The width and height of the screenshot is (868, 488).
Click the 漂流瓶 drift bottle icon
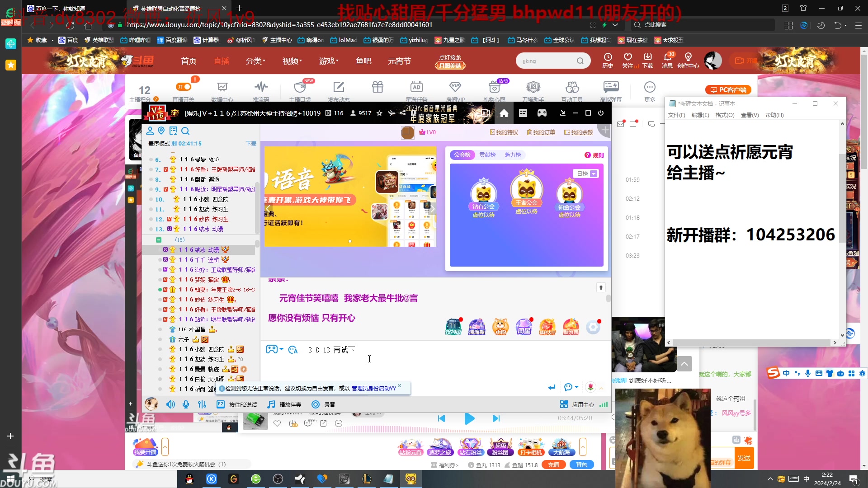click(x=476, y=326)
